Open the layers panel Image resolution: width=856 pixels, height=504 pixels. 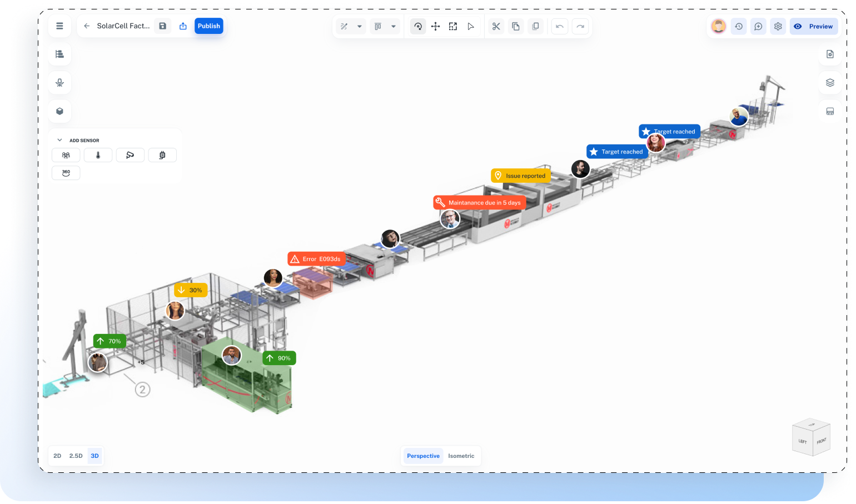[830, 83]
